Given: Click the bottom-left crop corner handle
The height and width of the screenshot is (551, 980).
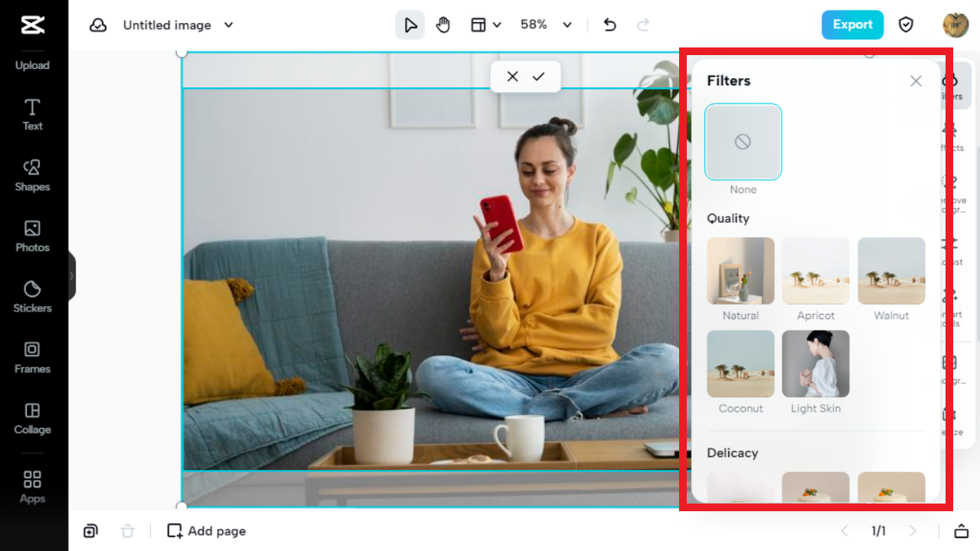Looking at the screenshot, I should (x=181, y=506).
